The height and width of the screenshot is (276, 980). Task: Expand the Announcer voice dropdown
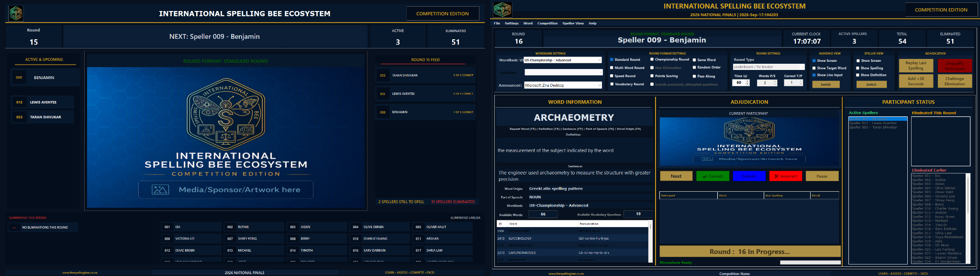[x=563, y=85]
